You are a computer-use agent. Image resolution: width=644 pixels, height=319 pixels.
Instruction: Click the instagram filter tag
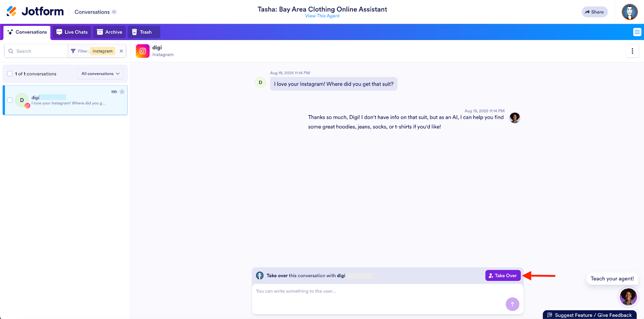pos(103,51)
